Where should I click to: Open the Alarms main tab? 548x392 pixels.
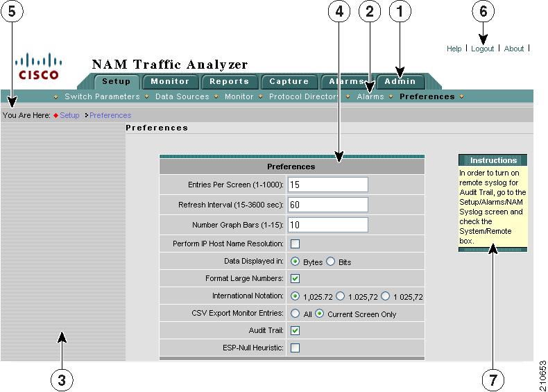[347, 81]
